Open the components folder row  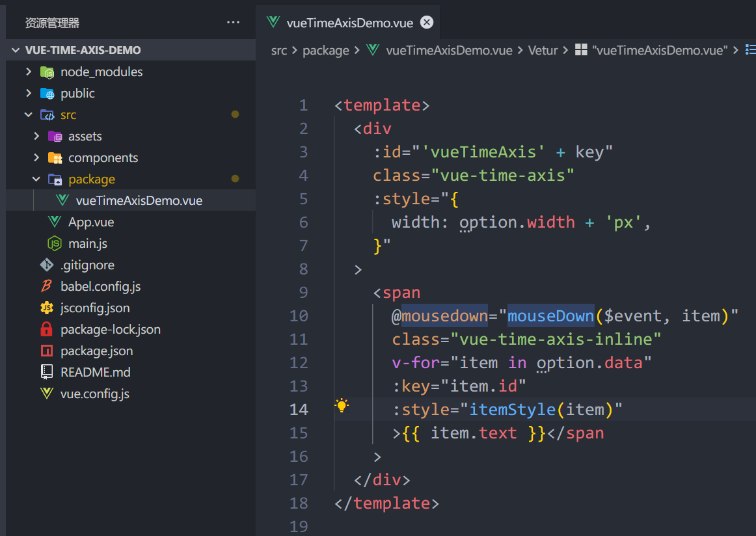click(131, 157)
